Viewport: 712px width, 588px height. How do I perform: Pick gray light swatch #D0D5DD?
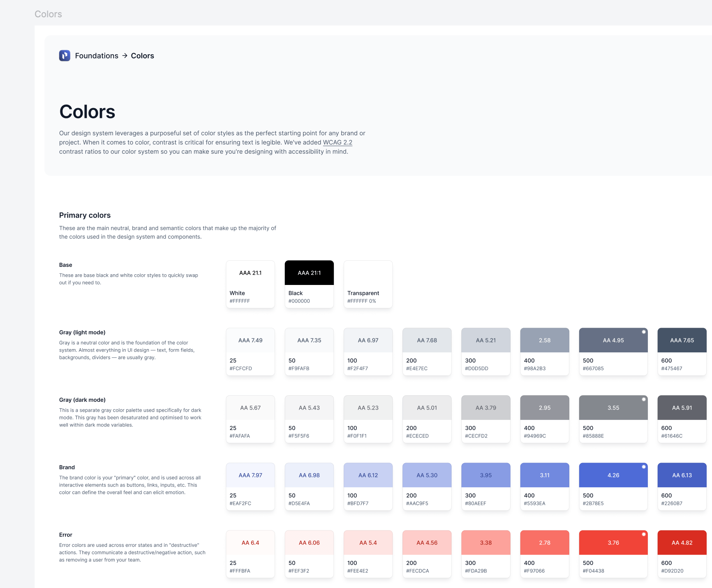tap(486, 352)
